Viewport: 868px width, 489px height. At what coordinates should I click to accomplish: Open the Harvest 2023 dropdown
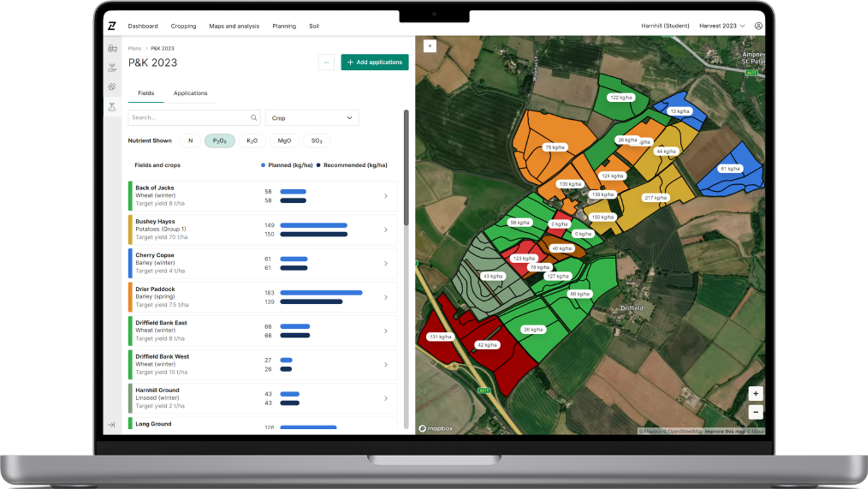tap(722, 26)
